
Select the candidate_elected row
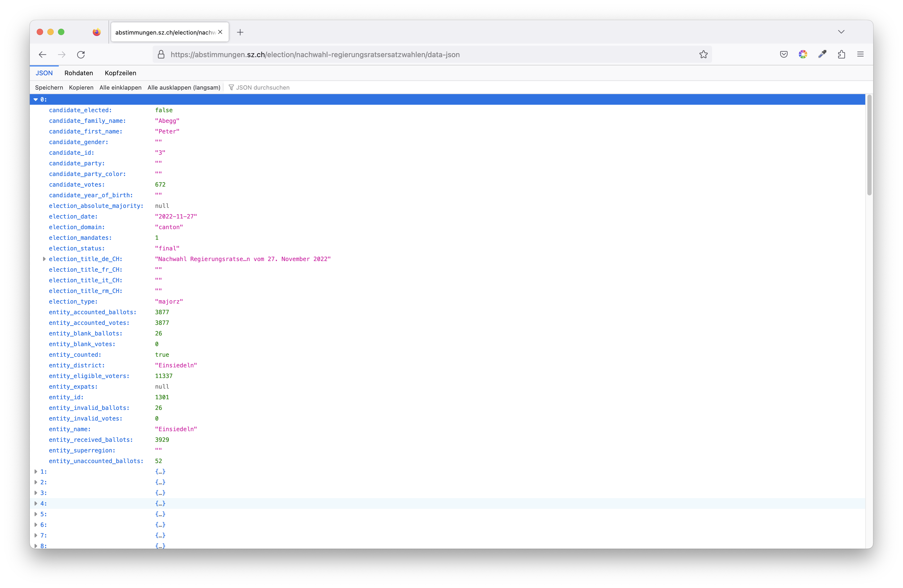[447, 110]
